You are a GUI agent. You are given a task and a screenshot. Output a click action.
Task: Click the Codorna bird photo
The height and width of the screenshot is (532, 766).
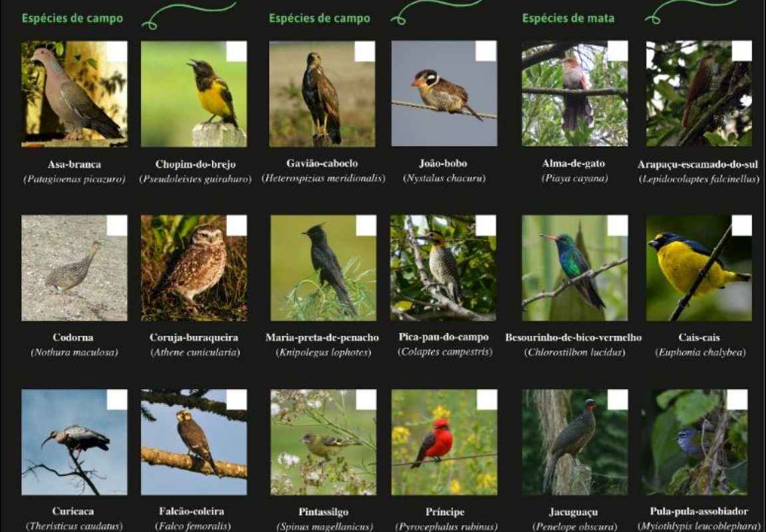coord(74,268)
